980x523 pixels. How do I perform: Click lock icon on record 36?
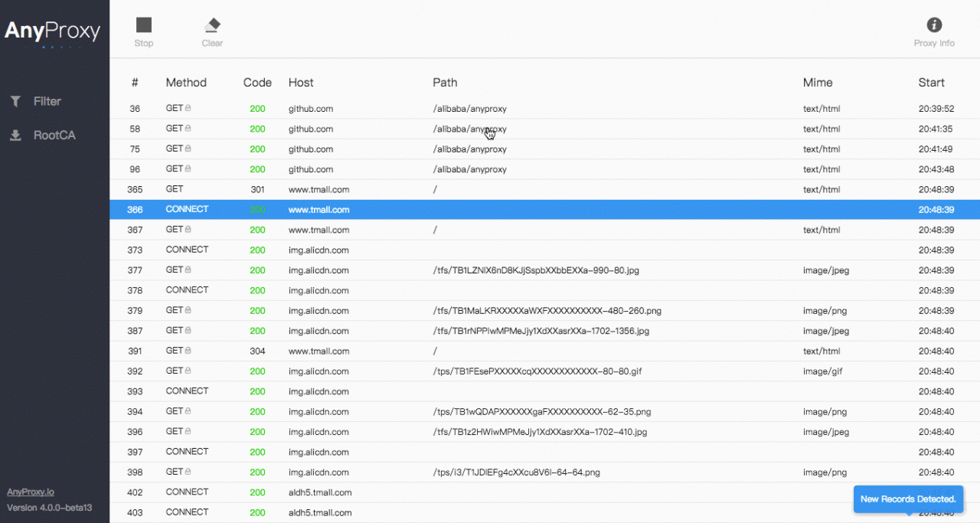188,109
